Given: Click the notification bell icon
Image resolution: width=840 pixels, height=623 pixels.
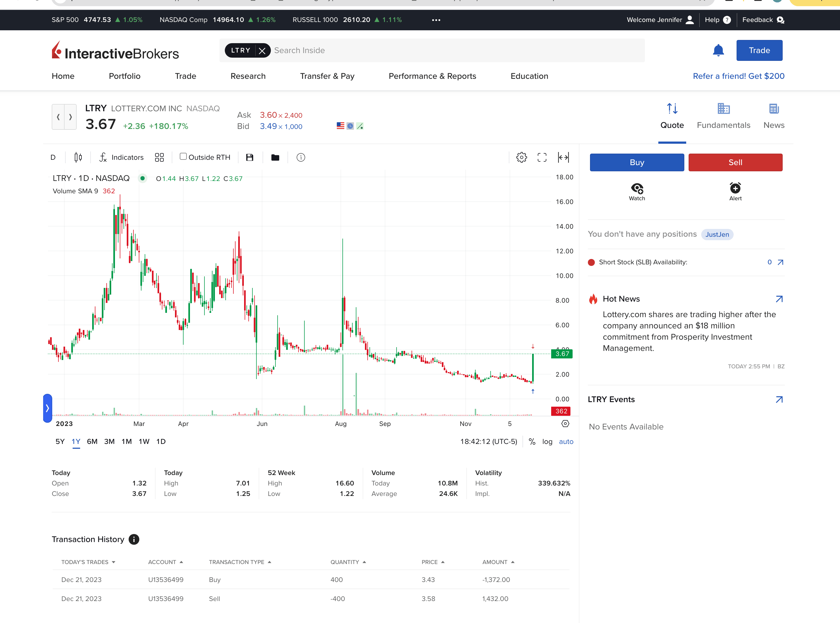Looking at the screenshot, I should click(718, 50).
